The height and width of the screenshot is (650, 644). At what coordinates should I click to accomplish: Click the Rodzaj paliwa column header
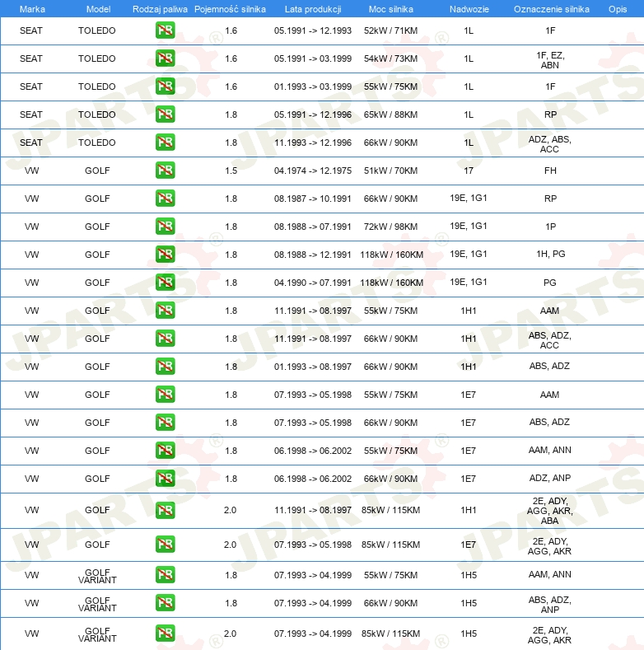[x=160, y=9]
